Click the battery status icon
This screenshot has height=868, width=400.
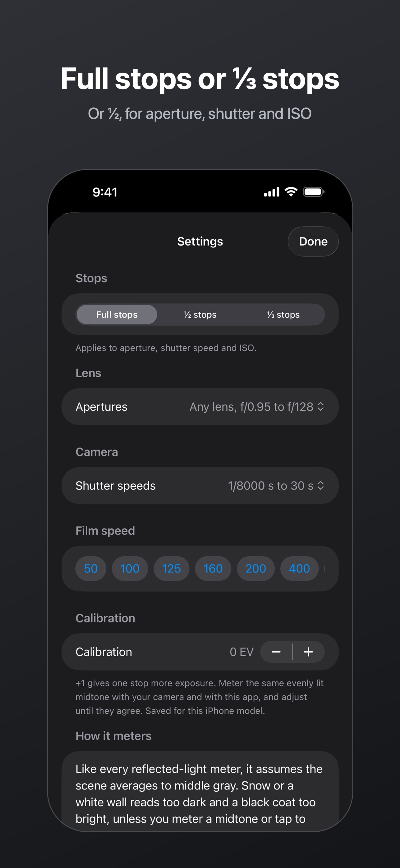pos(314,192)
